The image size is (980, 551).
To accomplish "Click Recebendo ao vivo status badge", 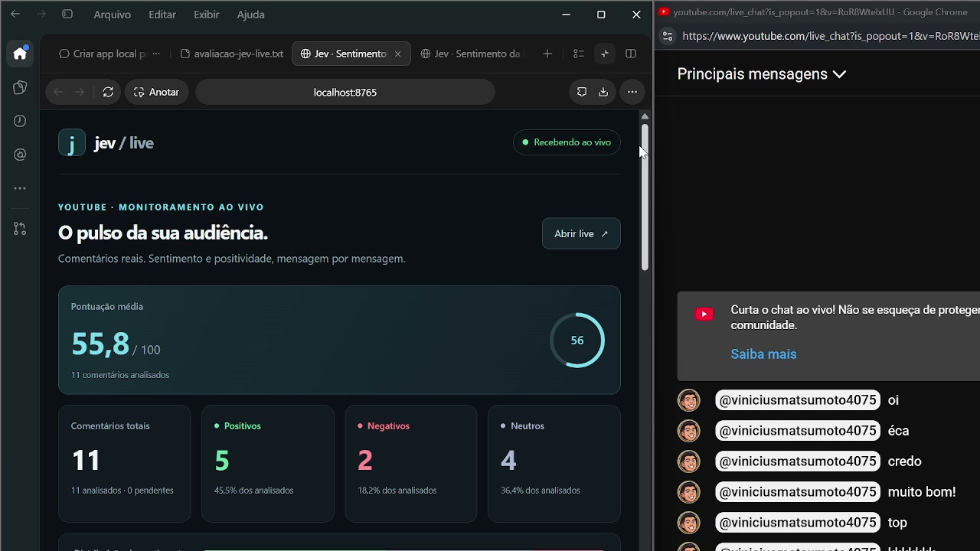I will pos(567,142).
